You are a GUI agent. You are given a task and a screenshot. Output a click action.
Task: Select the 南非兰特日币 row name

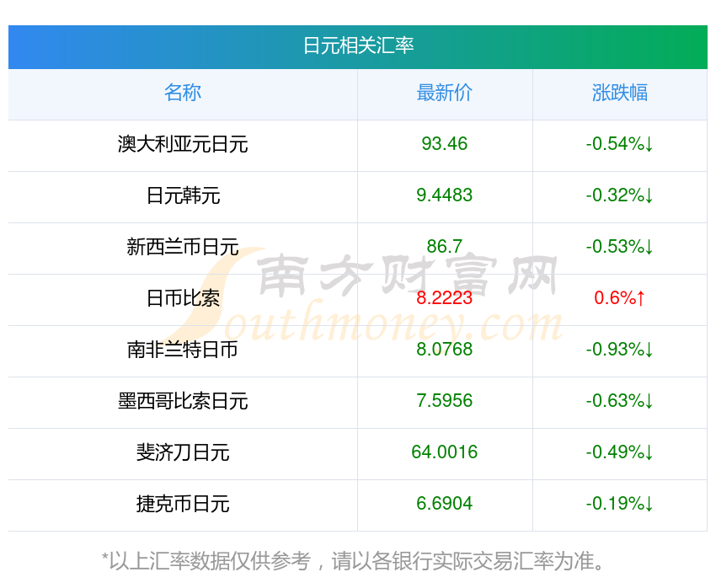[x=183, y=350]
